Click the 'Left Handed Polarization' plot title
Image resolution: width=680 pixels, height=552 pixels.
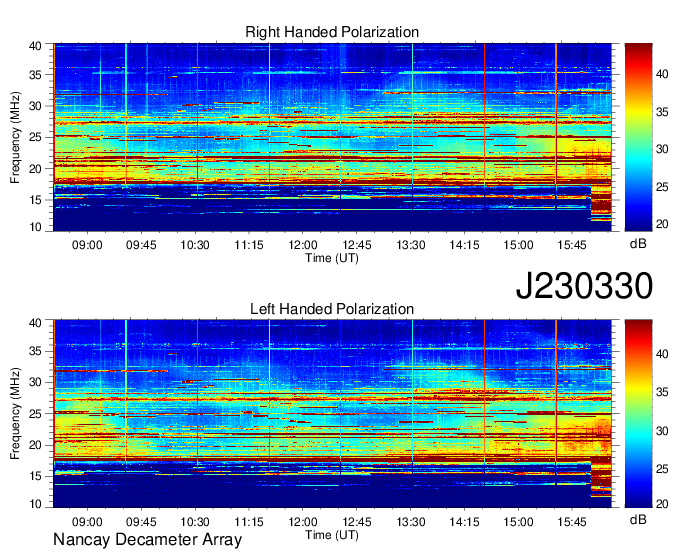pyautogui.click(x=332, y=309)
